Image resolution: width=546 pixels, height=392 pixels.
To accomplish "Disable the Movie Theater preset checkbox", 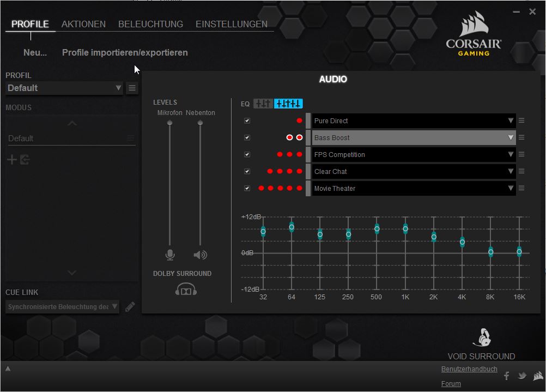I will (247, 189).
